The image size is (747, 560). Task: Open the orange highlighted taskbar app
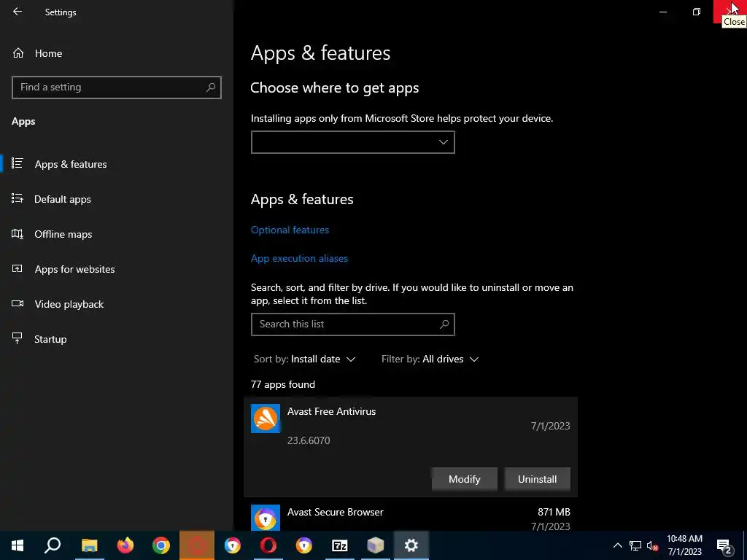pyautogui.click(x=197, y=545)
